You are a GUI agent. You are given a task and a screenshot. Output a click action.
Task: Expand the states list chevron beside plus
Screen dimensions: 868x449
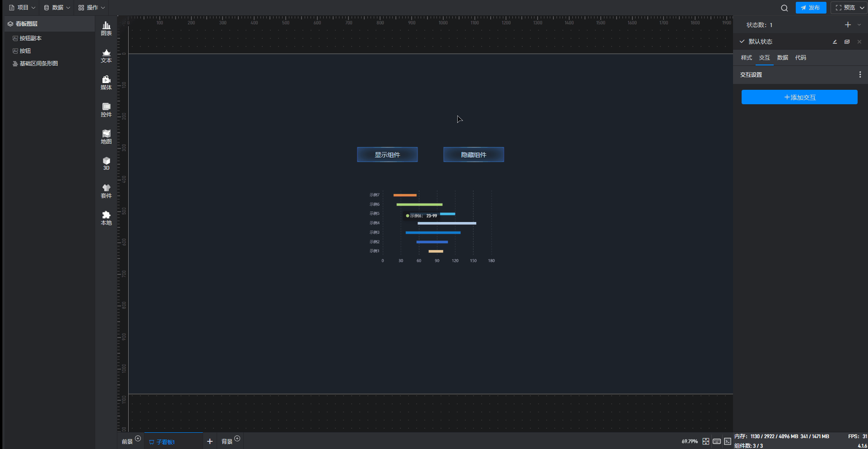[859, 25]
